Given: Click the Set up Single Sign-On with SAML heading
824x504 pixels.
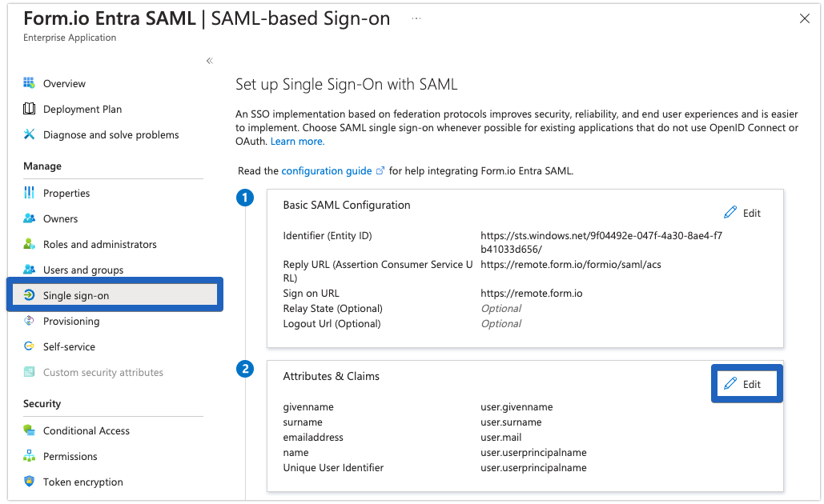Looking at the screenshot, I should click(x=346, y=85).
